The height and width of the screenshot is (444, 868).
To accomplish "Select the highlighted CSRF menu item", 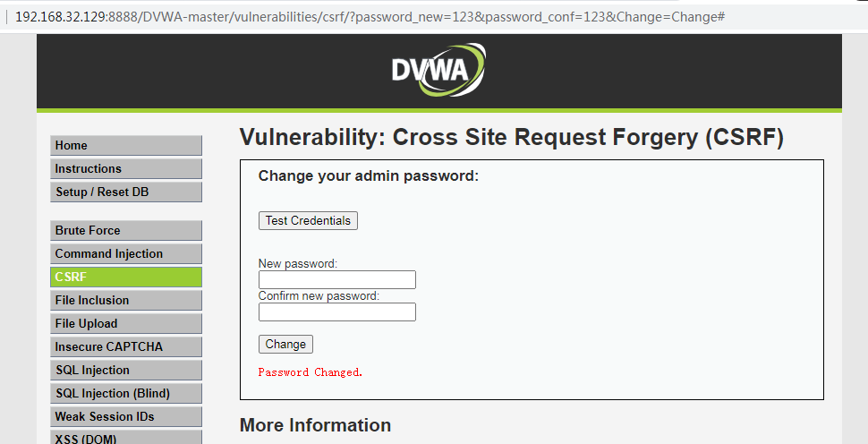I will (x=126, y=277).
